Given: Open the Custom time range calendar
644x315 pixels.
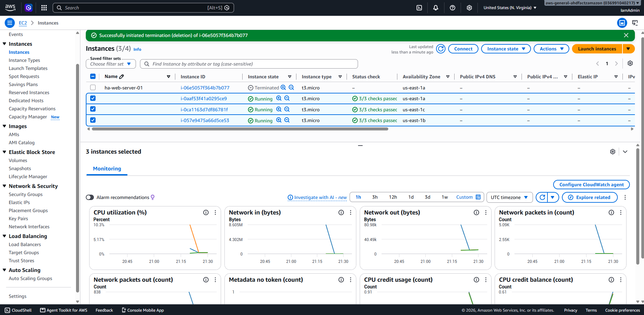Looking at the screenshot, I should point(468,197).
